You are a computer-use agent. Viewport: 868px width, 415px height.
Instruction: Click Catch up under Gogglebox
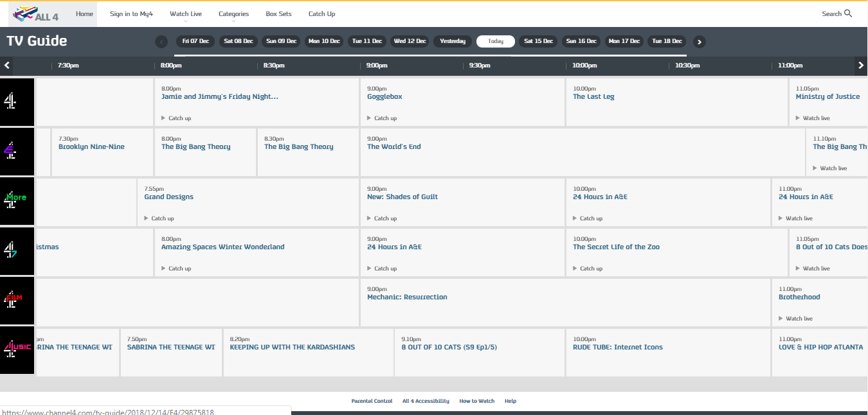click(382, 118)
